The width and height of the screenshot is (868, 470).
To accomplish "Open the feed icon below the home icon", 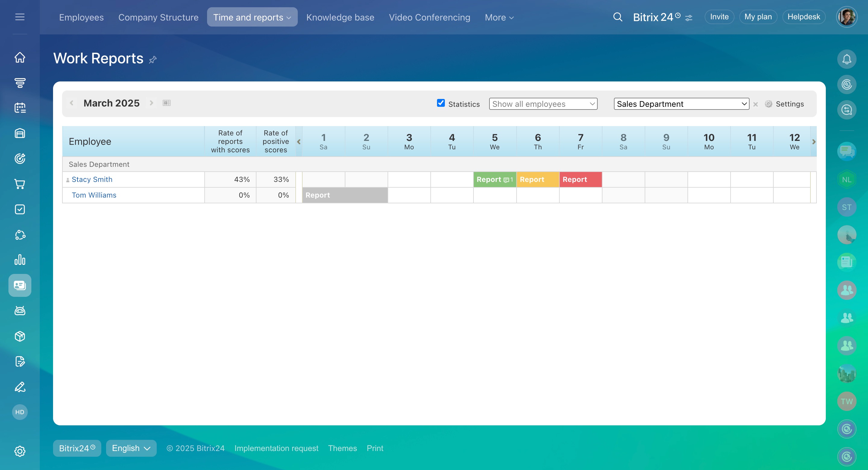I will (20, 83).
